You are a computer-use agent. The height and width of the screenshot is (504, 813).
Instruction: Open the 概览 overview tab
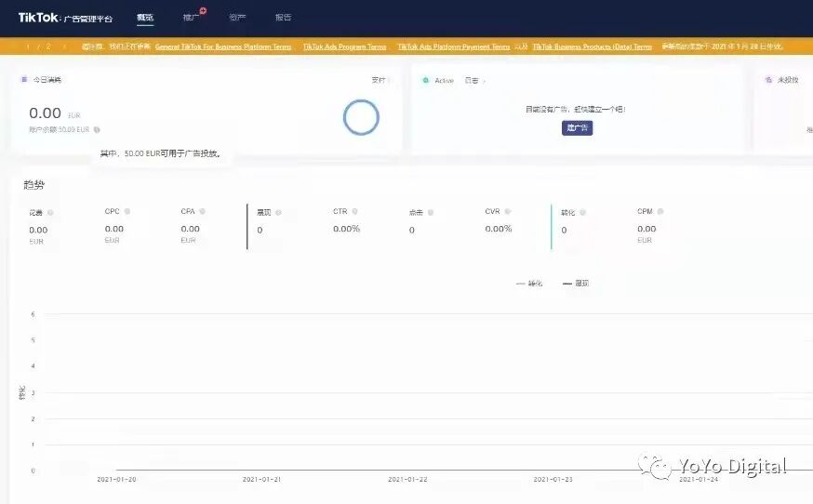(145, 17)
